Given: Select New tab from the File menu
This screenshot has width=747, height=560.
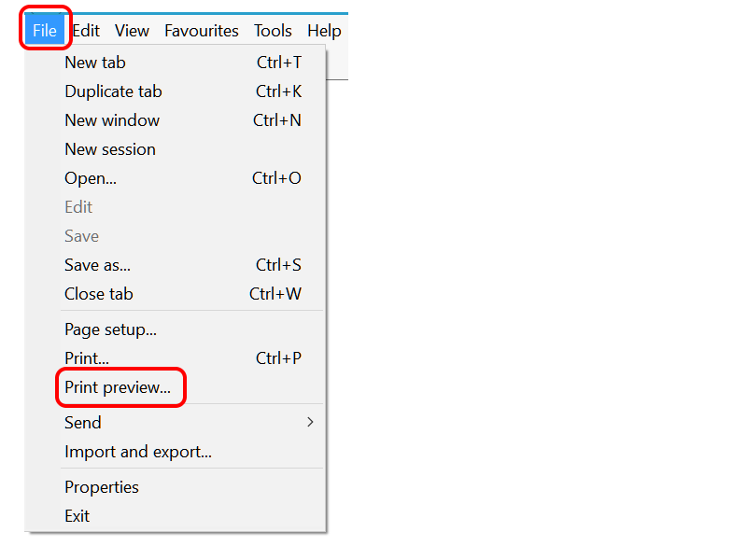Looking at the screenshot, I should pos(95,62).
